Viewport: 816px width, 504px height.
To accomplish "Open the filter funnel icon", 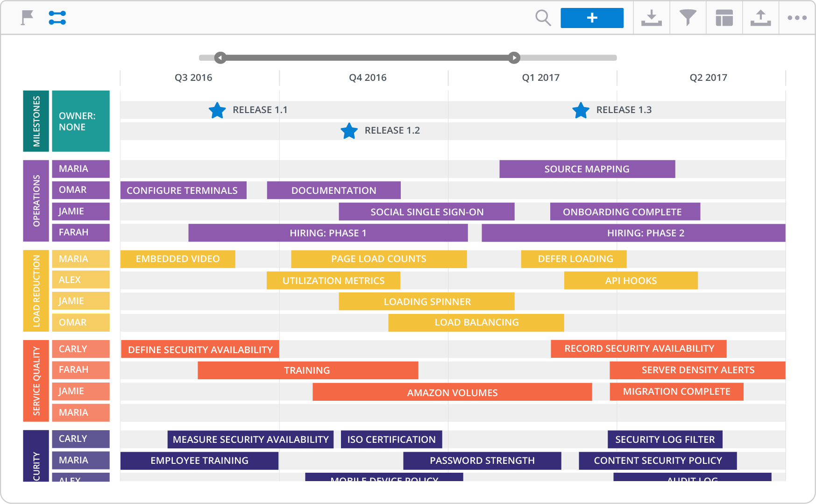I will [x=688, y=18].
